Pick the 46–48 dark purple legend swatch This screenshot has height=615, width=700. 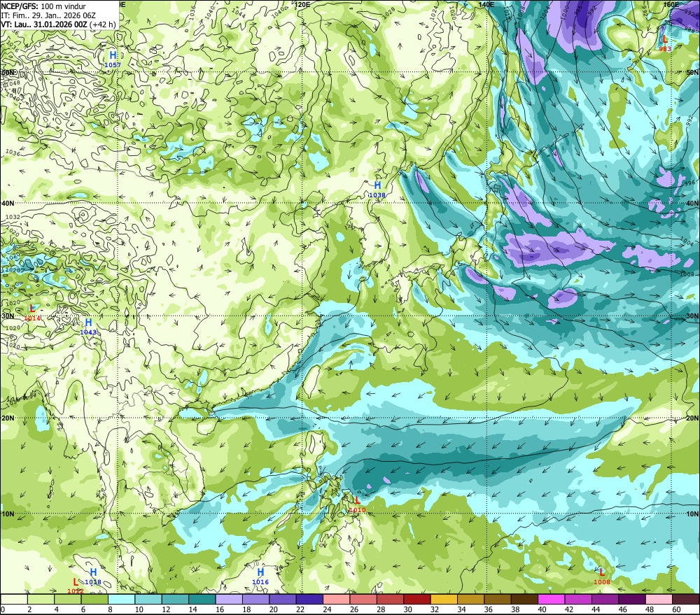click(x=632, y=600)
